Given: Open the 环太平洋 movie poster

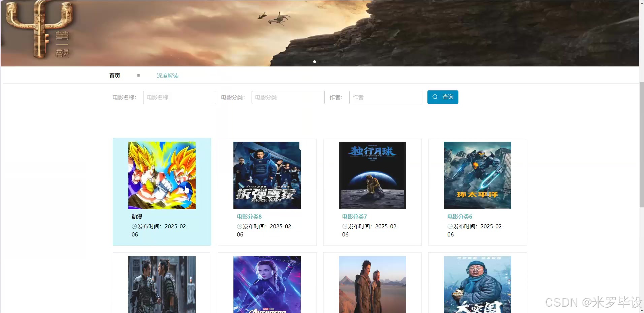Looking at the screenshot, I should 478,175.
